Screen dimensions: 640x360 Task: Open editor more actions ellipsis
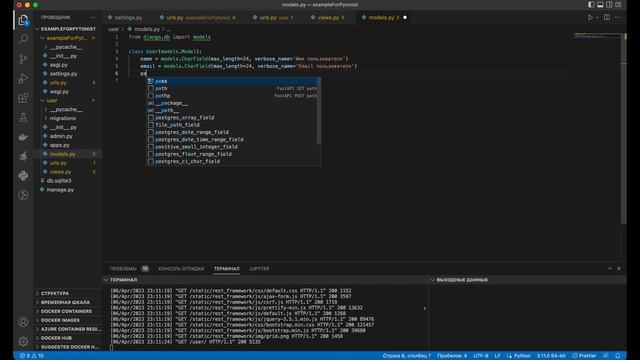[617, 18]
